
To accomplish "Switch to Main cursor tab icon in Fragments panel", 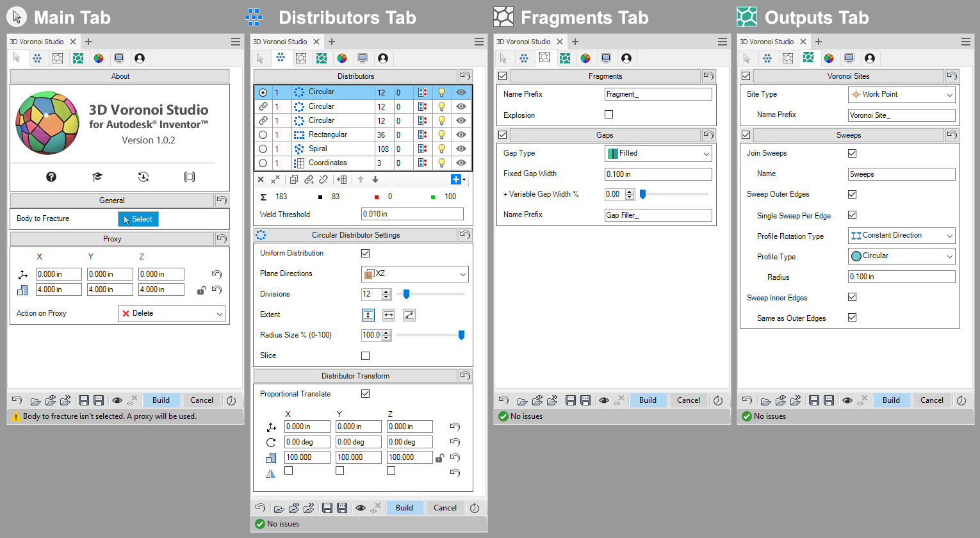I will (503, 58).
